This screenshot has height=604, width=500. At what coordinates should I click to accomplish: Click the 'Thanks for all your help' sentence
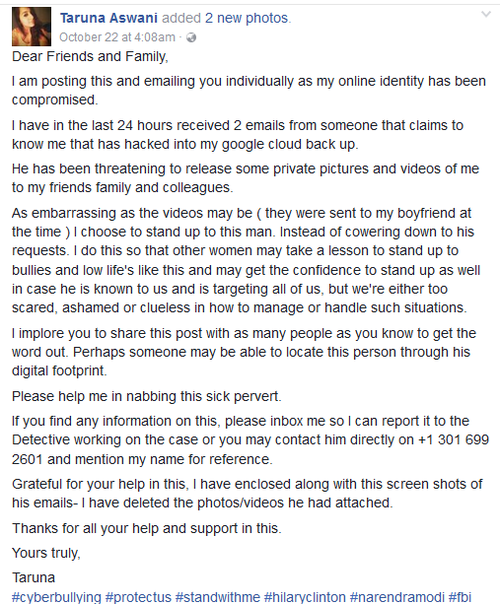pyautogui.click(x=146, y=528)
